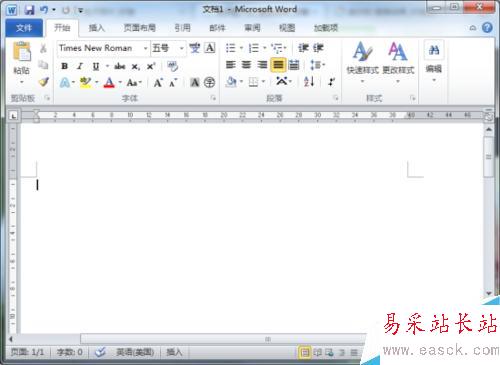
Task: Toggle justified alignment button
Action: (x=278, y=65)
